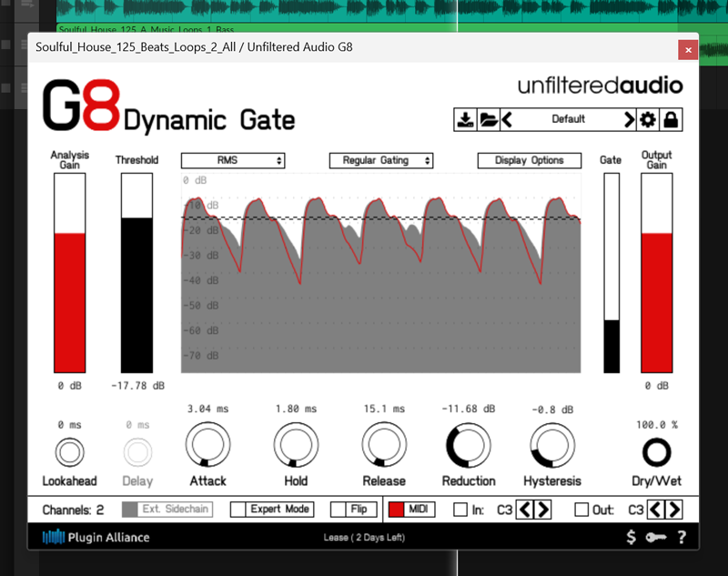Screen dimensions: 728x576
Task: Check the MIDI In checkbox
Action: click(460, 510)
